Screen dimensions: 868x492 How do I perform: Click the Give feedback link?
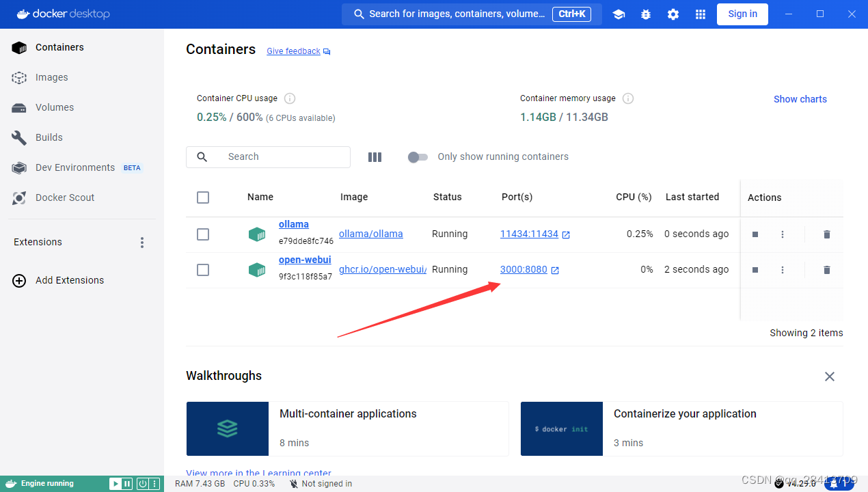click(293, 51)
